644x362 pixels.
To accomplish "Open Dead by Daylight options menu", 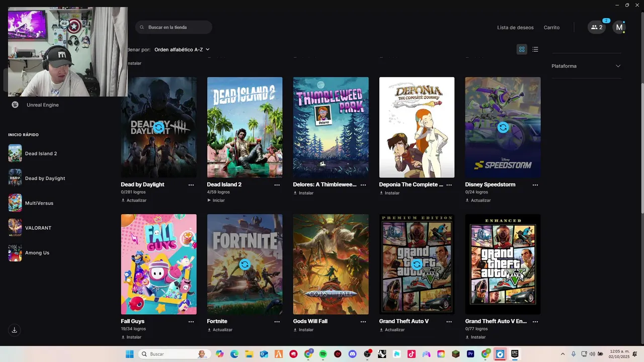I will [191, 185].
